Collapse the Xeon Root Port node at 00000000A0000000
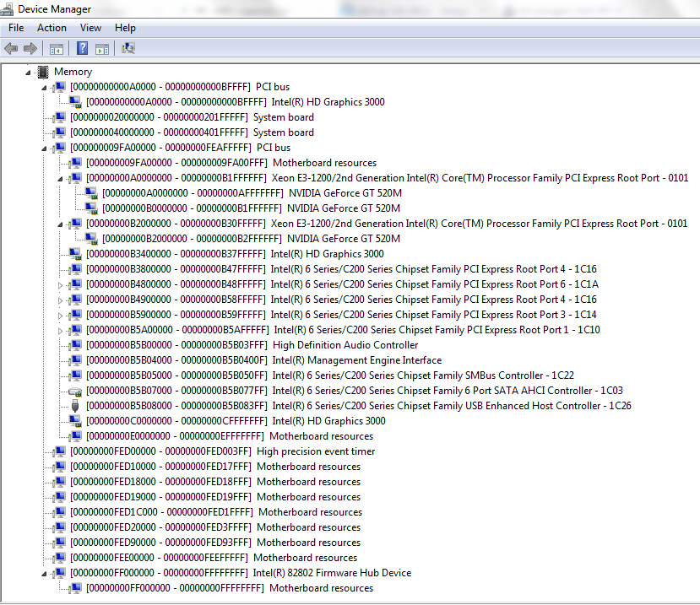Screen dimensions: 700x605 pyautogui.click(x=60, y=179)
